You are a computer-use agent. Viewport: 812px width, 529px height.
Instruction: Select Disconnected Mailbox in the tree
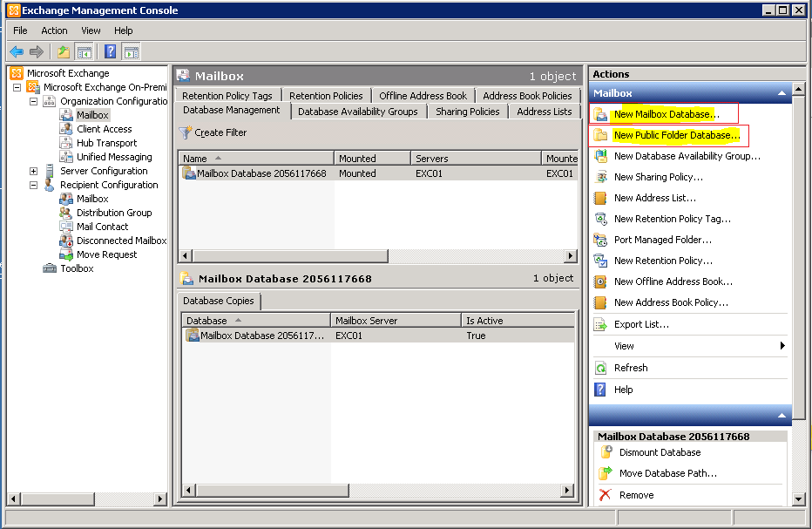coord(122,241)
